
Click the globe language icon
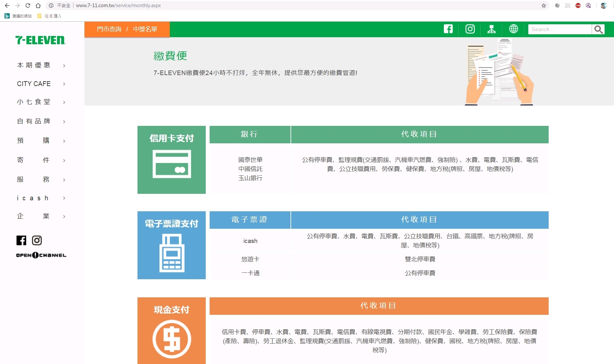click(513, 29)
